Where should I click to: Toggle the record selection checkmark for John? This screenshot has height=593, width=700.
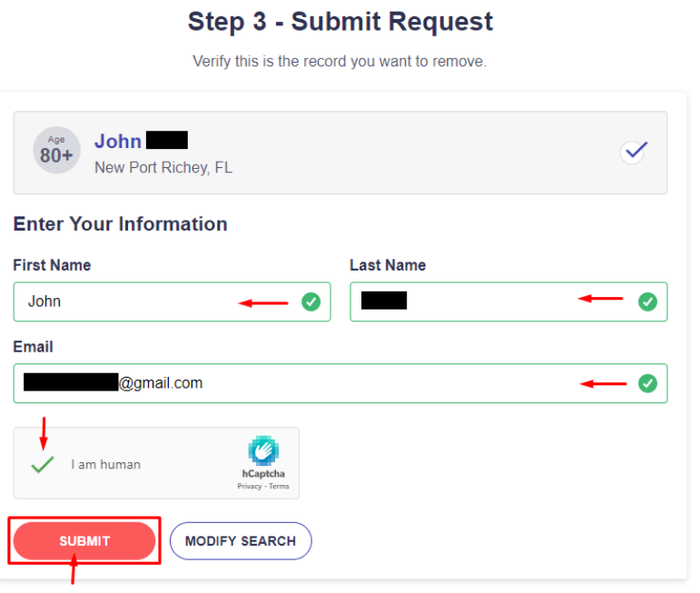click(634, 152)
